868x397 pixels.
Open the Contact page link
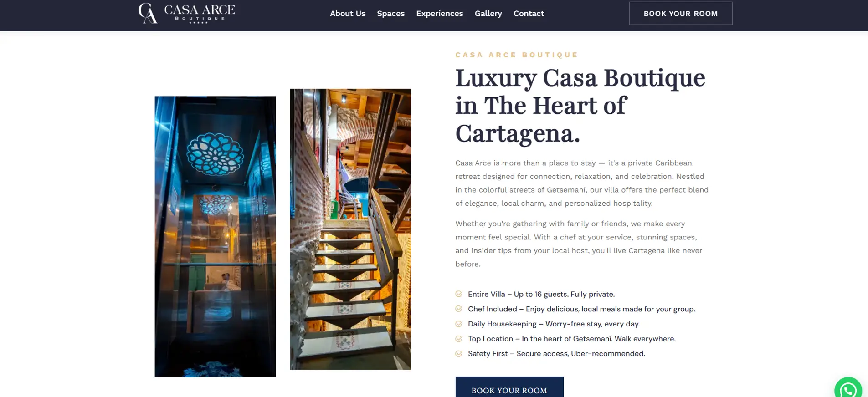click(529, 14)
